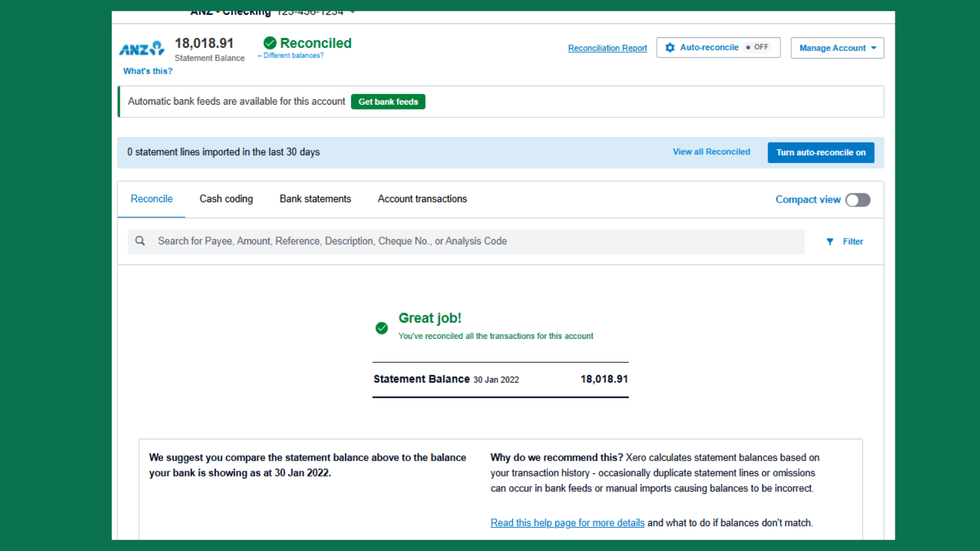Click the What's this? link

(x=148, y=71)
